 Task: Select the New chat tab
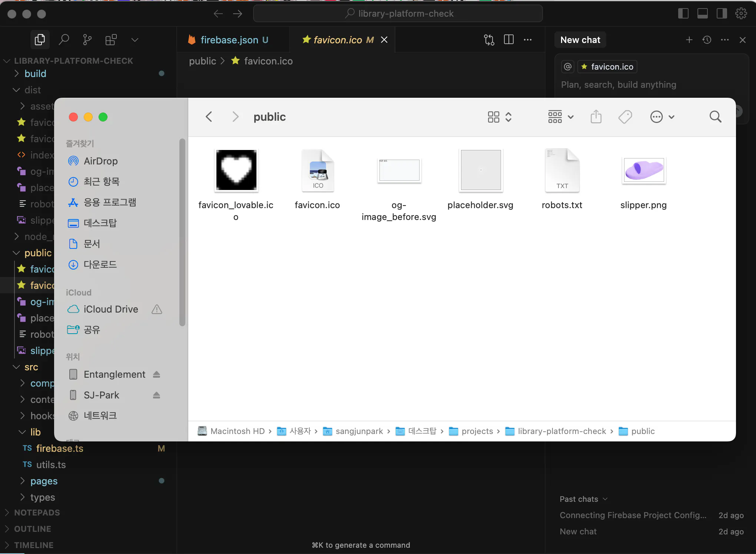pos(580,40)
